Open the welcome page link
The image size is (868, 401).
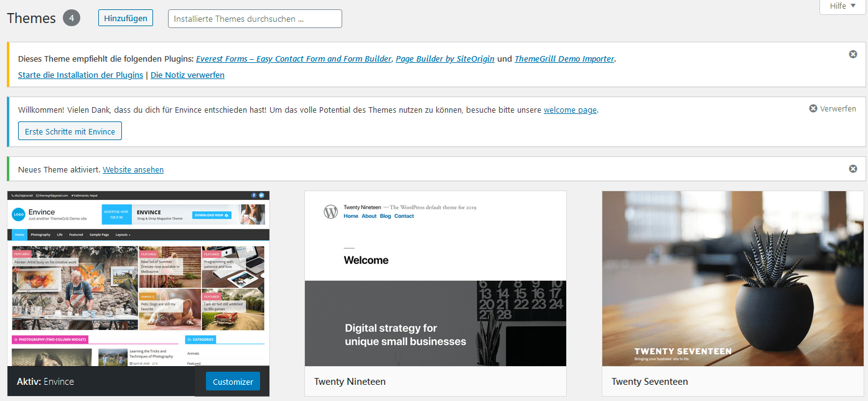point(570,110)
